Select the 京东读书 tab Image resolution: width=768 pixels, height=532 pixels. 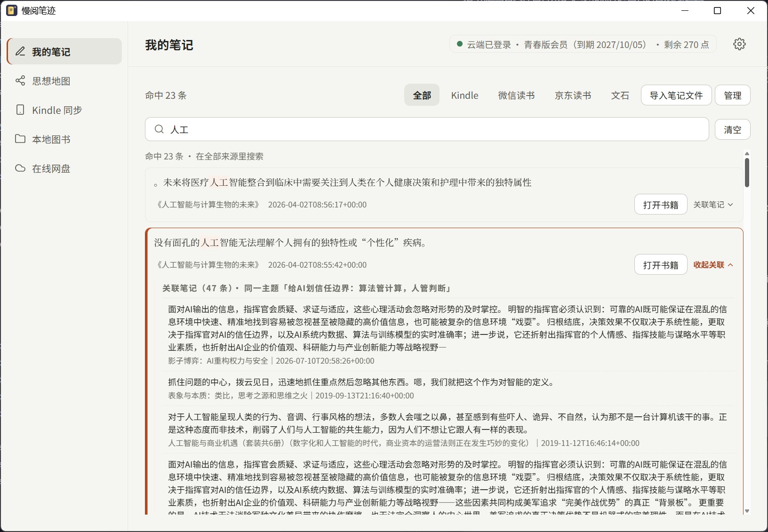click(573, 95)
